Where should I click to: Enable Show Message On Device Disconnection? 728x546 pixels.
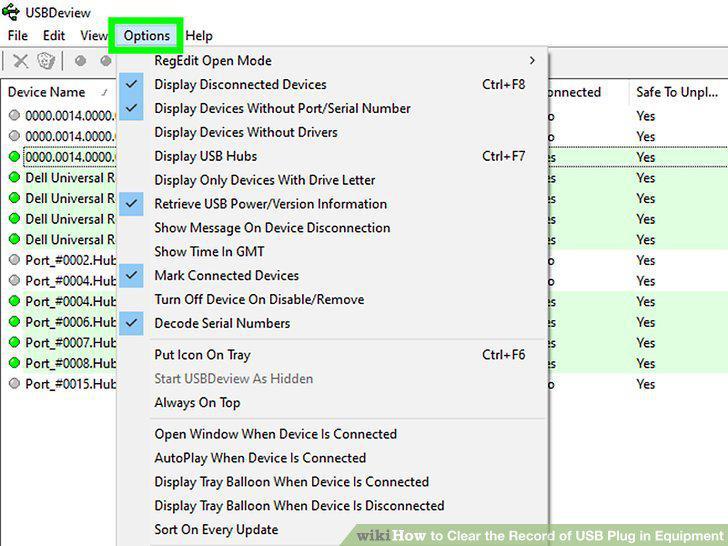pyautogui.click(x=332, y=228)
